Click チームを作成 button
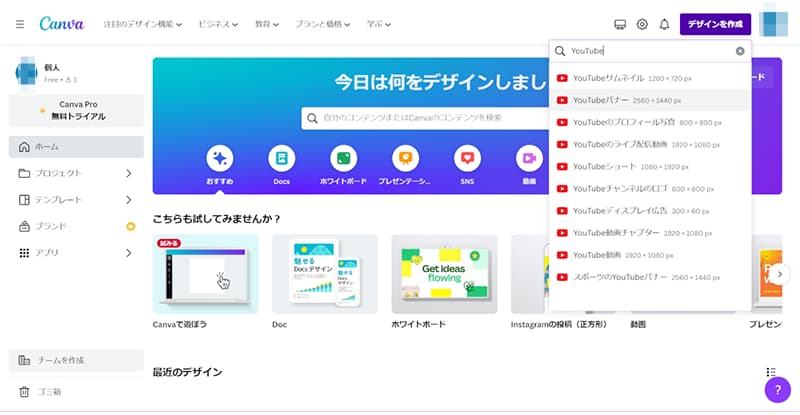 [77, 360]
